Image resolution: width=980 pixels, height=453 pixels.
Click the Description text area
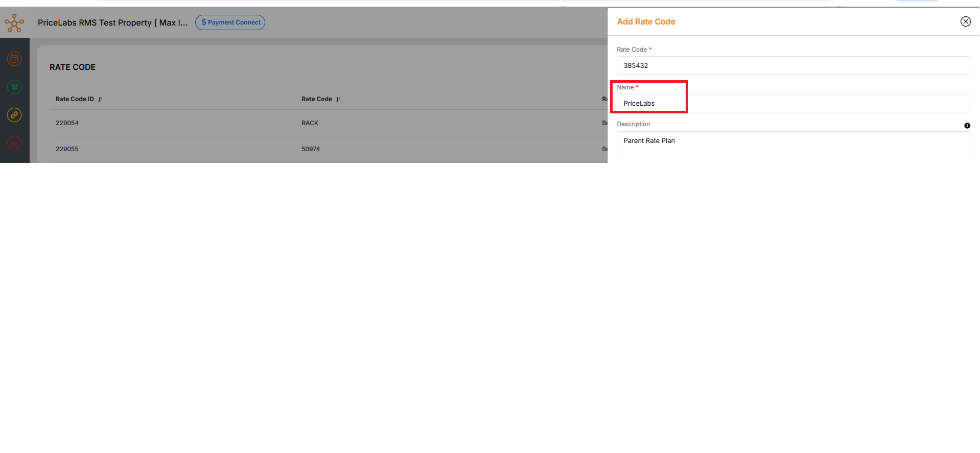(792, 147)
